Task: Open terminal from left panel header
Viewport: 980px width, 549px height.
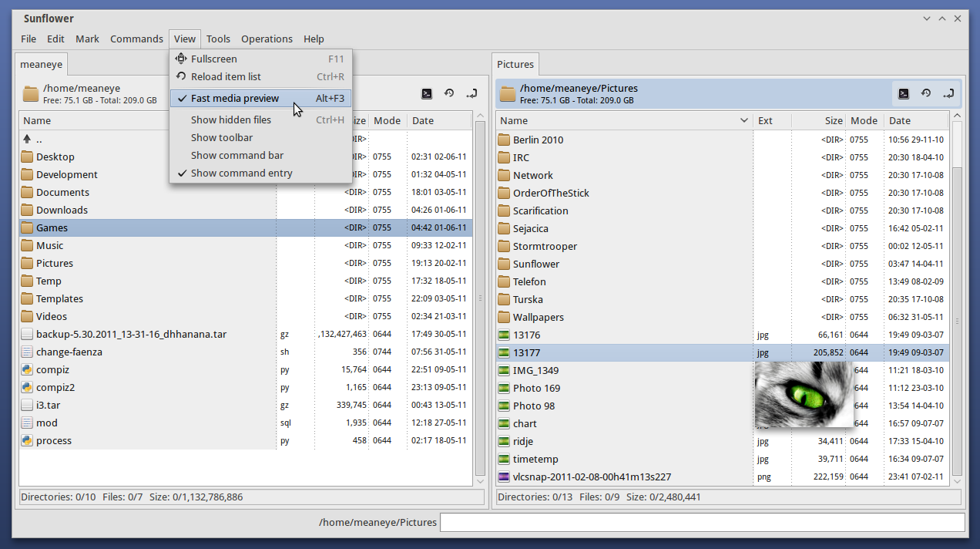Action: tap(427, 94)
